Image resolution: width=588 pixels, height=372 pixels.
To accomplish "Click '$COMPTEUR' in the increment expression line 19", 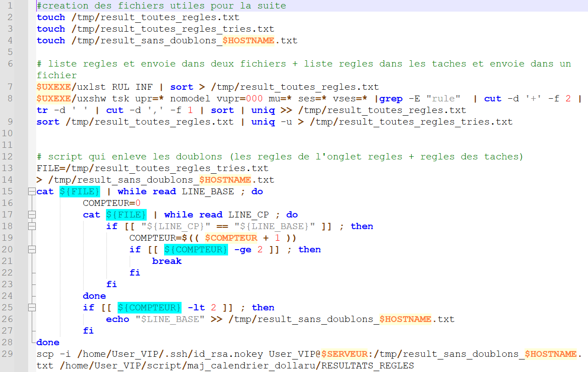I will click(x=231, y=238).
